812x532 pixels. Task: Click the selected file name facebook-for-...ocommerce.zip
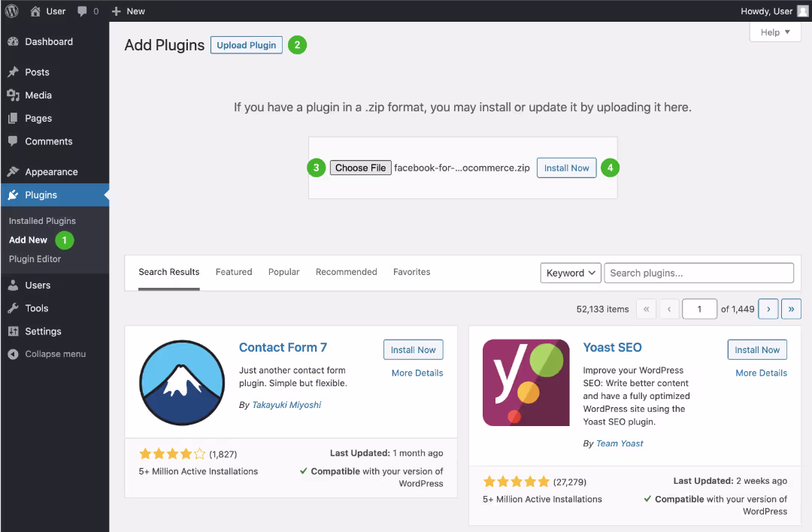[462, 168]
